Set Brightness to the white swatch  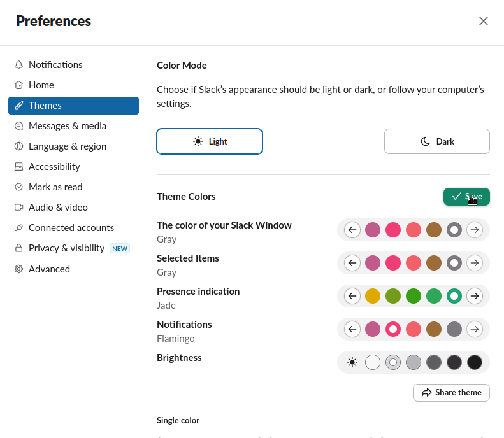click(x=373, y=362)
